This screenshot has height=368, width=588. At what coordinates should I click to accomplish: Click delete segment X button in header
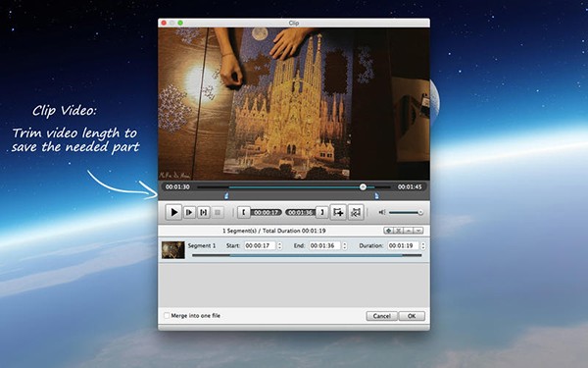click(x=399, y=231)
